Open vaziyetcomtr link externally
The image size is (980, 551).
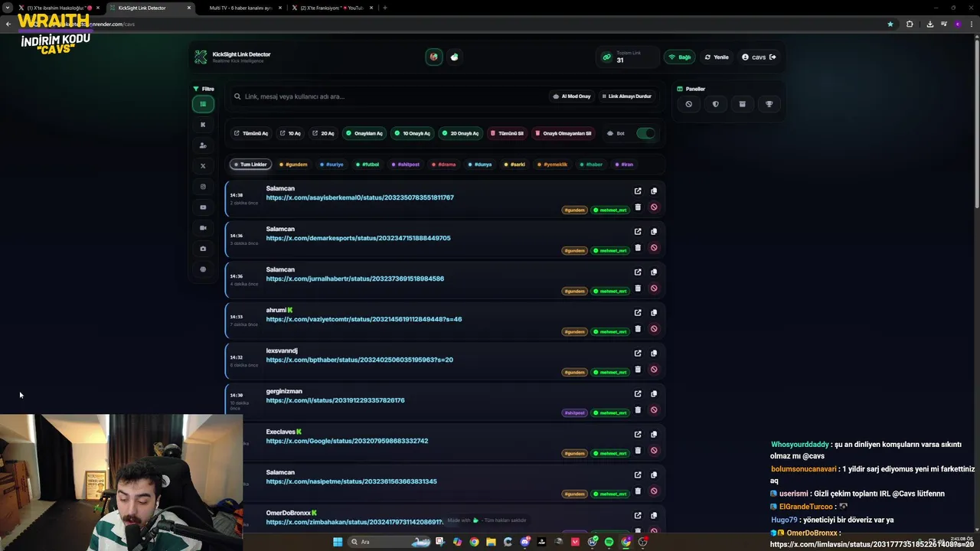pyautogui.click(x=638, y=312)
